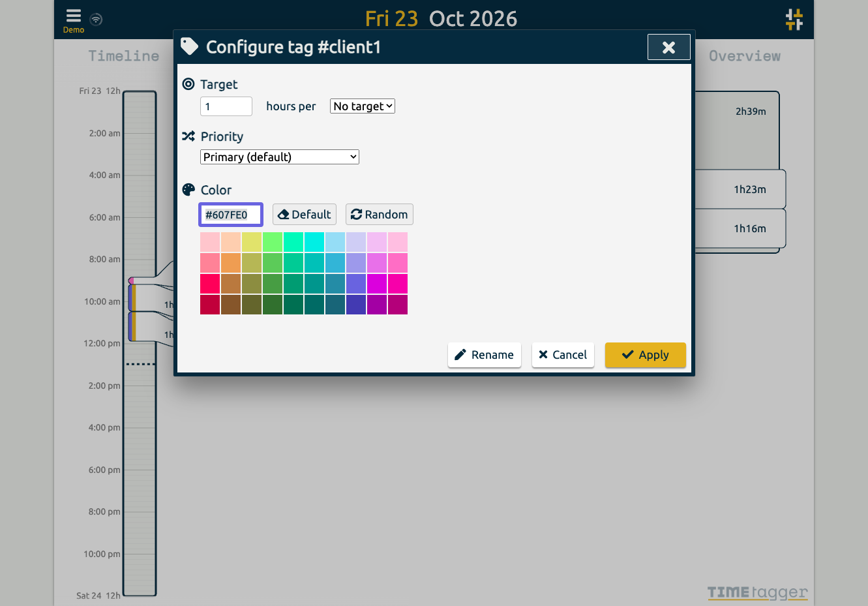
Task: Choose the hot pink swatch at the end of the second row
Action: coord(398,263)
